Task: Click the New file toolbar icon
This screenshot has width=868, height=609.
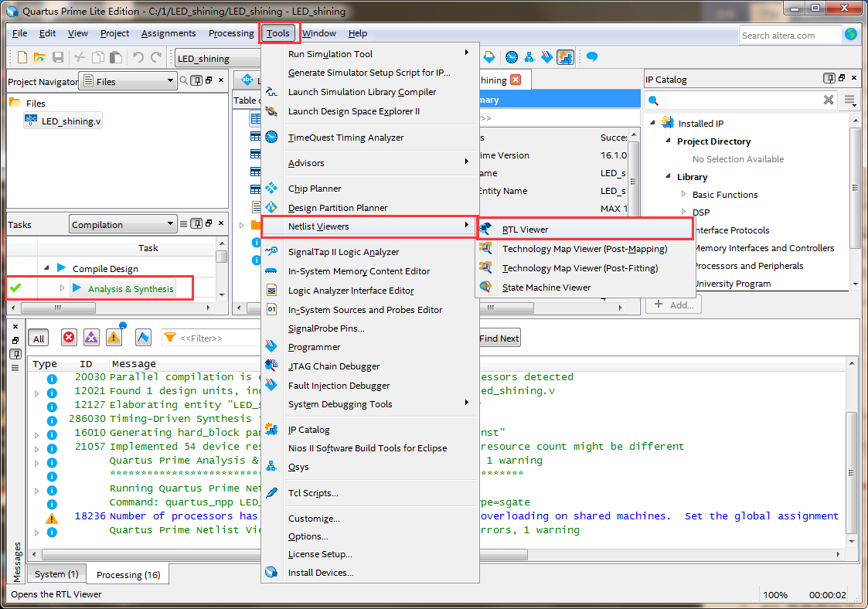Action: pos(22,57)
